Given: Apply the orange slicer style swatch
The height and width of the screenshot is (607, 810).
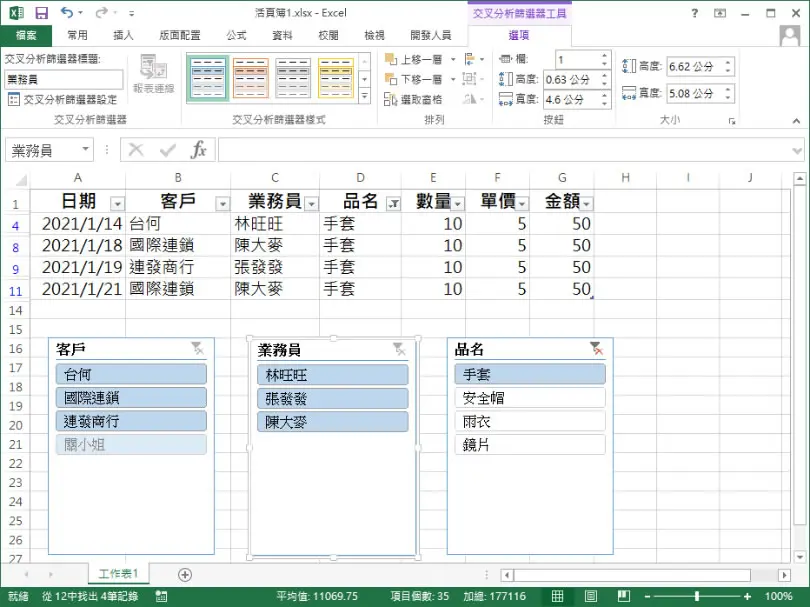Looking at the screenshot, I should (251, 78).
